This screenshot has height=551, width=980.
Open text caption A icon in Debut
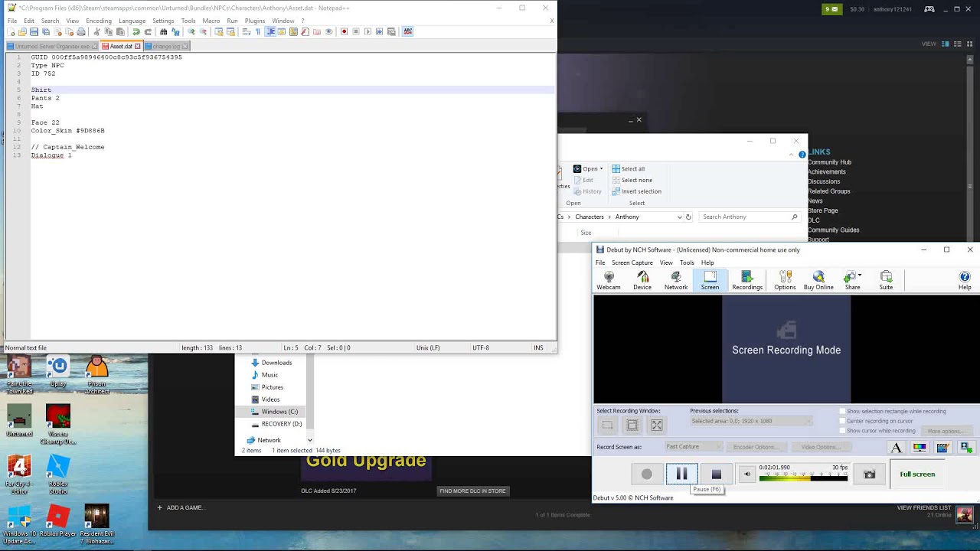897,448
